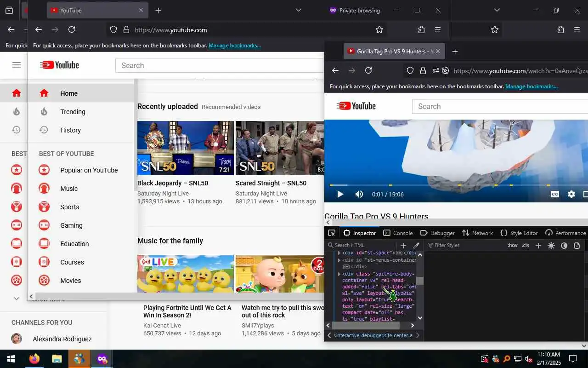Click shield icon in private browsing address bar
Image resolution: width=588 pixels, height=368 pixels.
pyautogui.click(x=113, y=29)
